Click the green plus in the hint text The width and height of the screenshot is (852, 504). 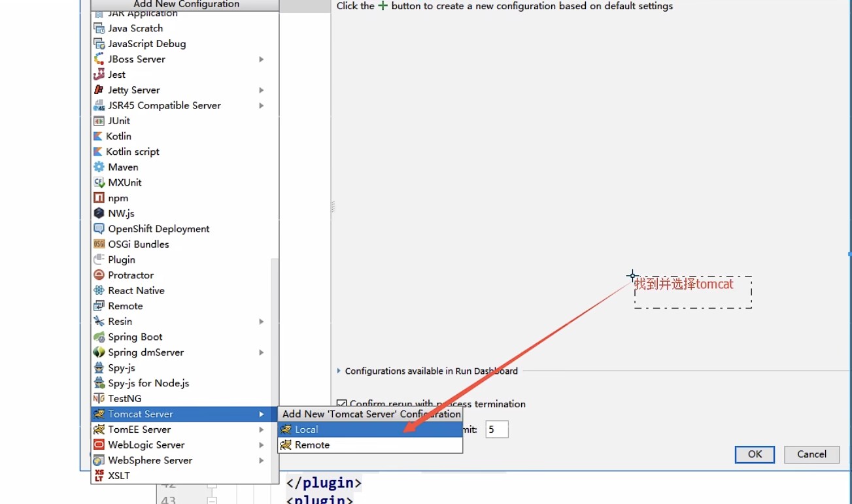pos(383,6)
